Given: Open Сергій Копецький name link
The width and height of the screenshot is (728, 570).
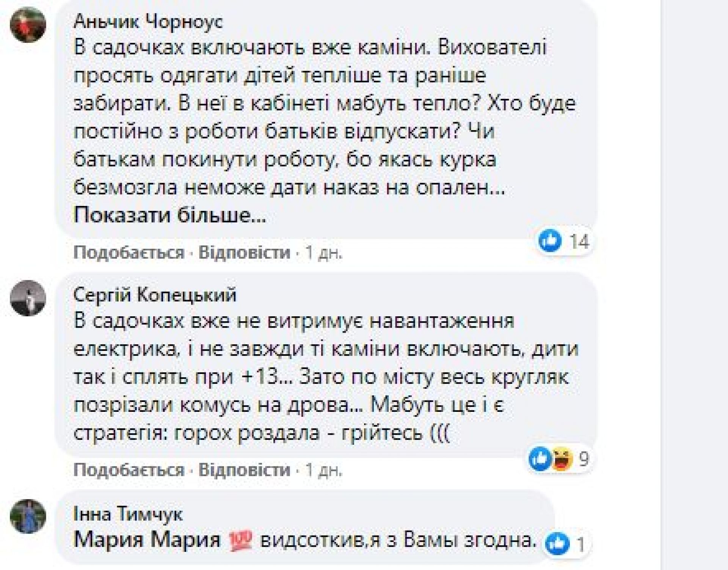Looking at the screenshot, I should (x=155, y=294).
